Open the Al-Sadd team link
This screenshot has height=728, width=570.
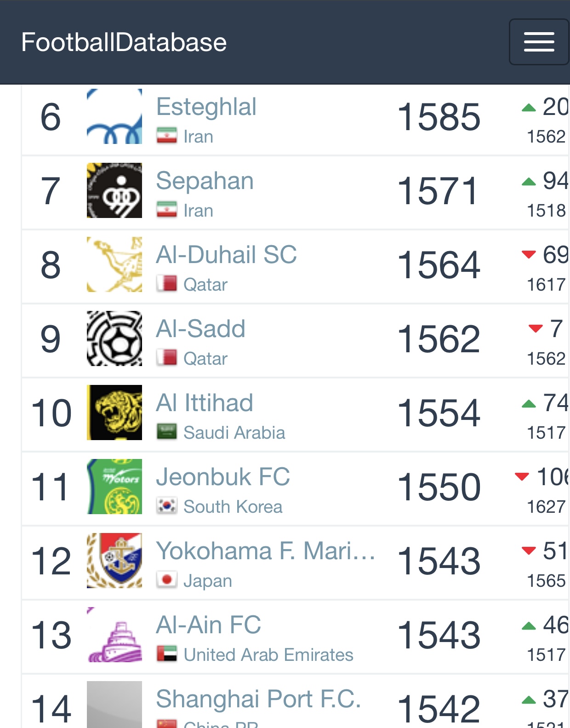[200, 328]
